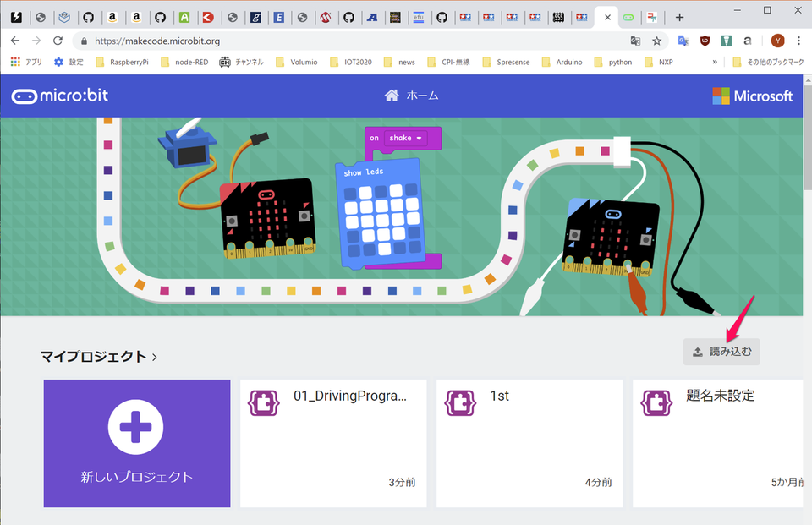
Task: Click the Google Translate icon in address bar
Action: [x=635, y=41]
